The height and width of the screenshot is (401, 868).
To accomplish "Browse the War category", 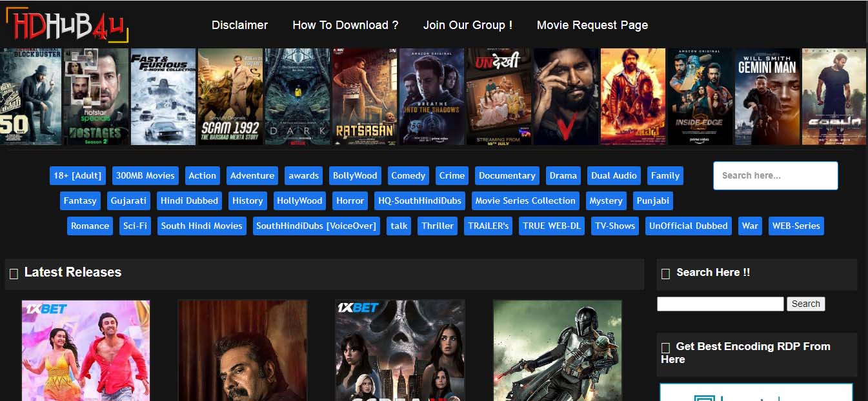I will click(750, 226).
